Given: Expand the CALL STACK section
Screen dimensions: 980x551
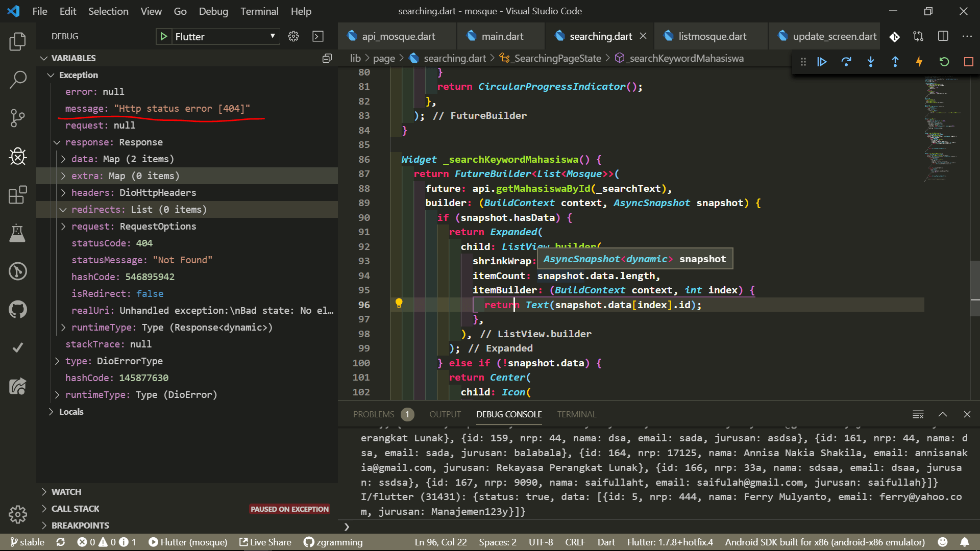Looking at the screenshot, I should pyautogui.click(x=75, y=509).
